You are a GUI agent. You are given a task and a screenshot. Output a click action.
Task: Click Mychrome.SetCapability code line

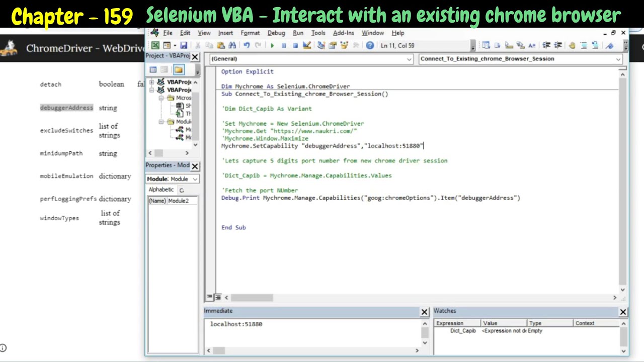(322, 146)
